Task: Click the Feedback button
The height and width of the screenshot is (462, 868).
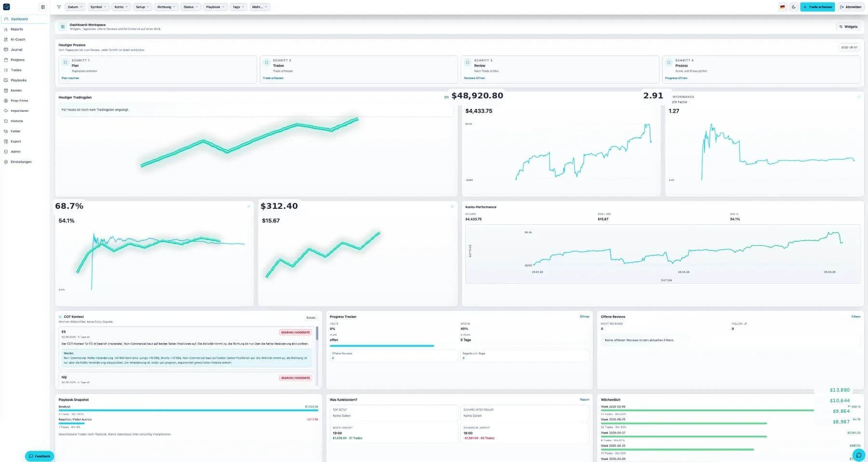Action: 40,456
